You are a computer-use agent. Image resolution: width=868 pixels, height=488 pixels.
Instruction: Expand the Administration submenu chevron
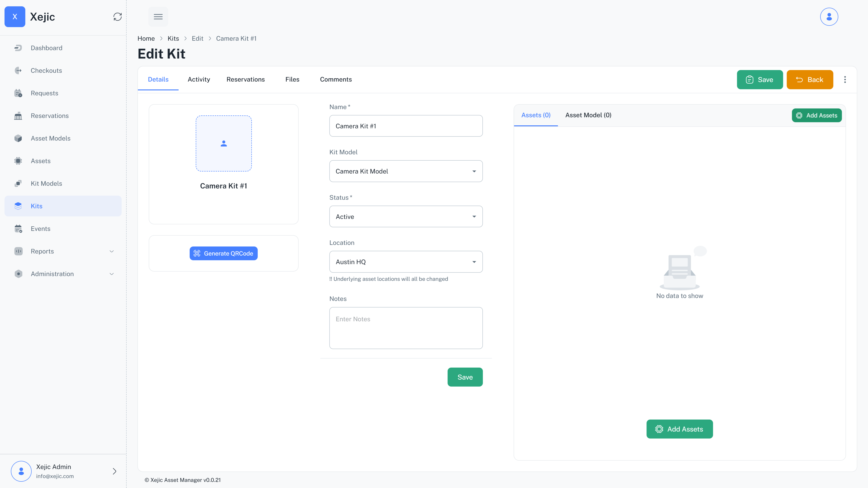point(111,274)
